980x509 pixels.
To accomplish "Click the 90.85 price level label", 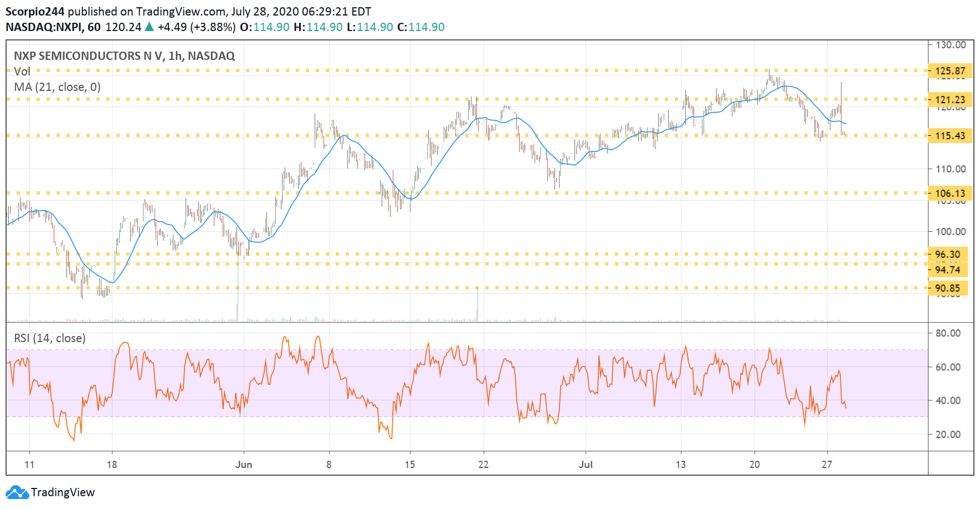I will (x=948, y=288).
